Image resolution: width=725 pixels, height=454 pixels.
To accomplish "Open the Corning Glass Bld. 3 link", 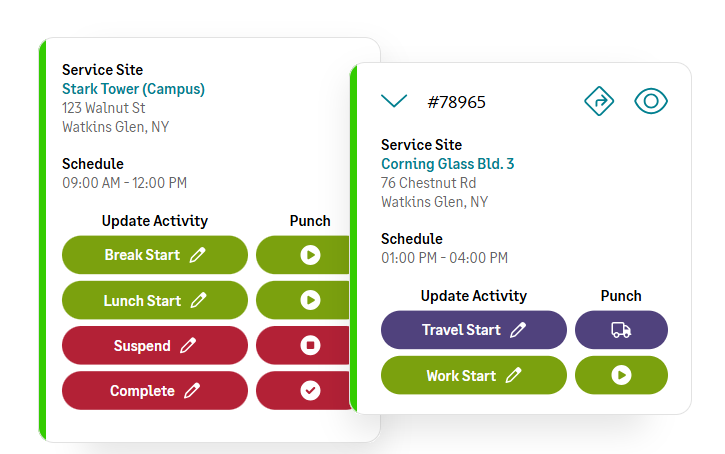I will coord(448,164).
